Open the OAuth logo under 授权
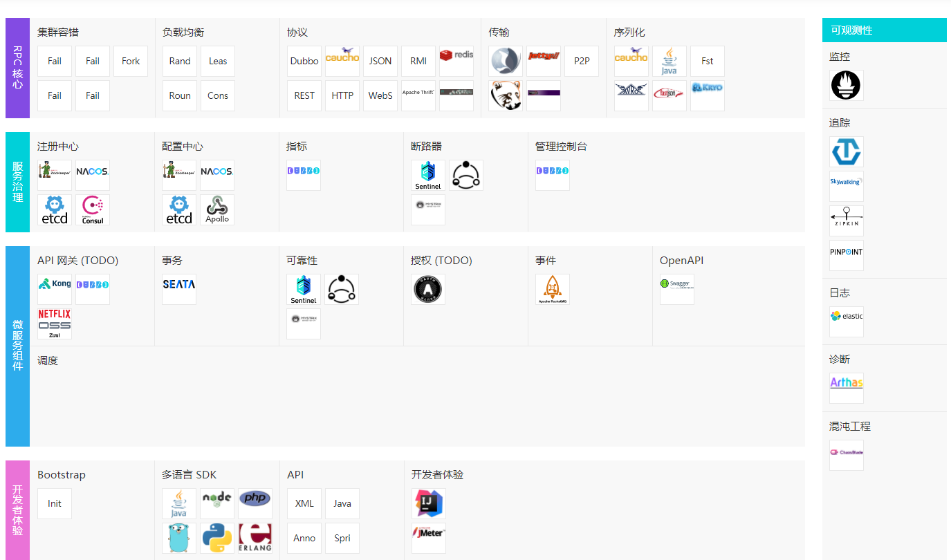This screenshot has height=560, width=951. point(428,289)
